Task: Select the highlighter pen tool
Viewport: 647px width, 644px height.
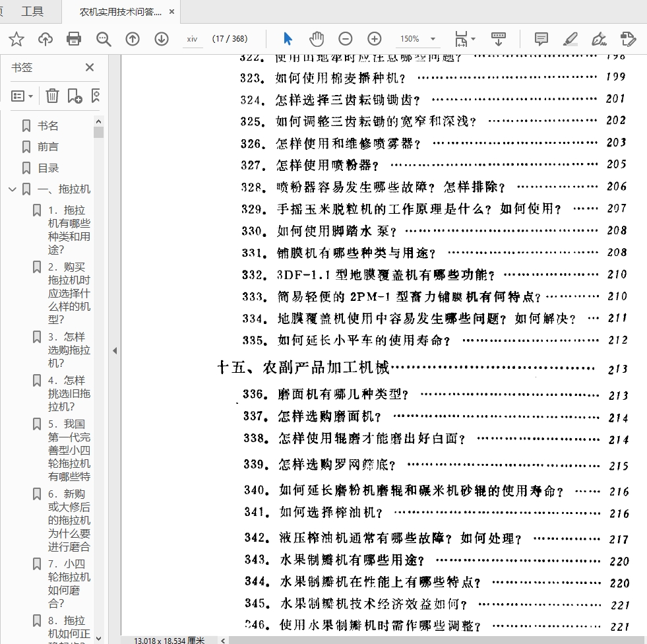Action: click(570, 39)
